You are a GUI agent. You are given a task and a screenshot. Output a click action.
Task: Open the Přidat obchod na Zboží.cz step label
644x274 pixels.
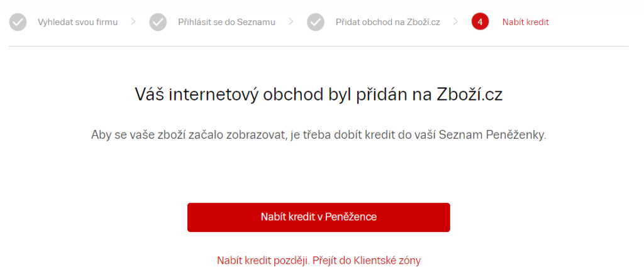[387, 22]
